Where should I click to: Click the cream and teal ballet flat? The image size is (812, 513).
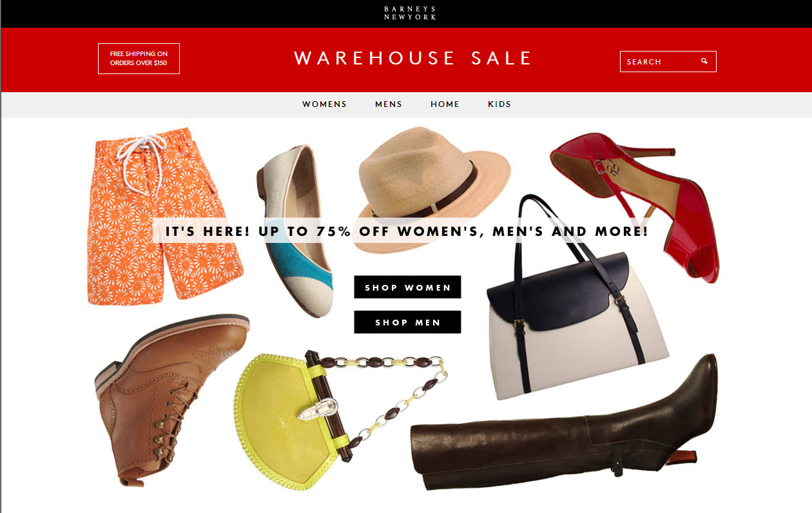295,231
